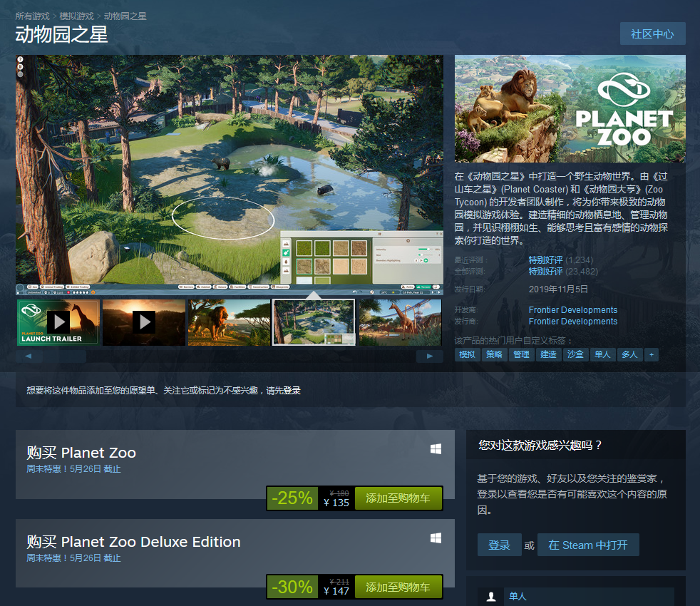Click the -30% discount badge
Viewport: 700px width, 606px height.
click(x=292, y=587)
